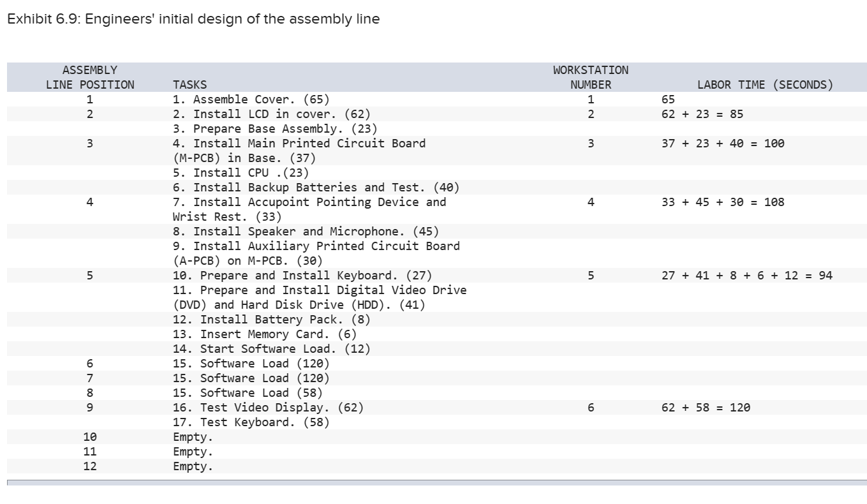Select '12. Install Battery Pack. (8)'
This screenshot has height=504, width=867.
(x=272, y=320)
